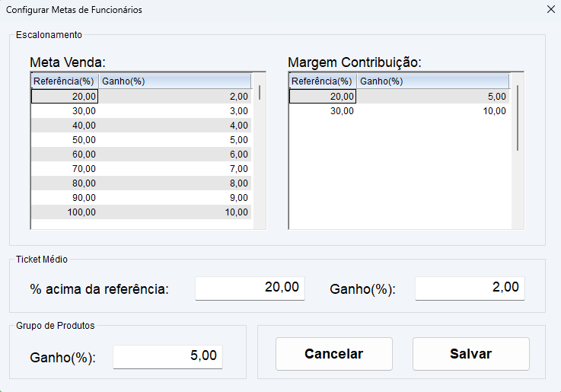This screenshot has height=392, width=561.
Task: Click the Referência(%) header in Meta Venda
Action: 65,81
